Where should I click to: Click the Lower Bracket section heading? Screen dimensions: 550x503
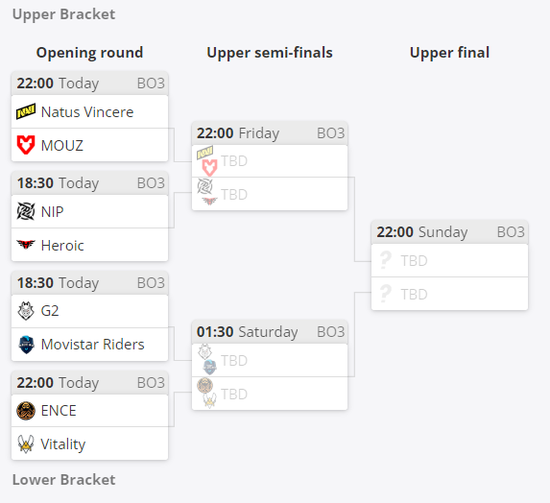64,479
